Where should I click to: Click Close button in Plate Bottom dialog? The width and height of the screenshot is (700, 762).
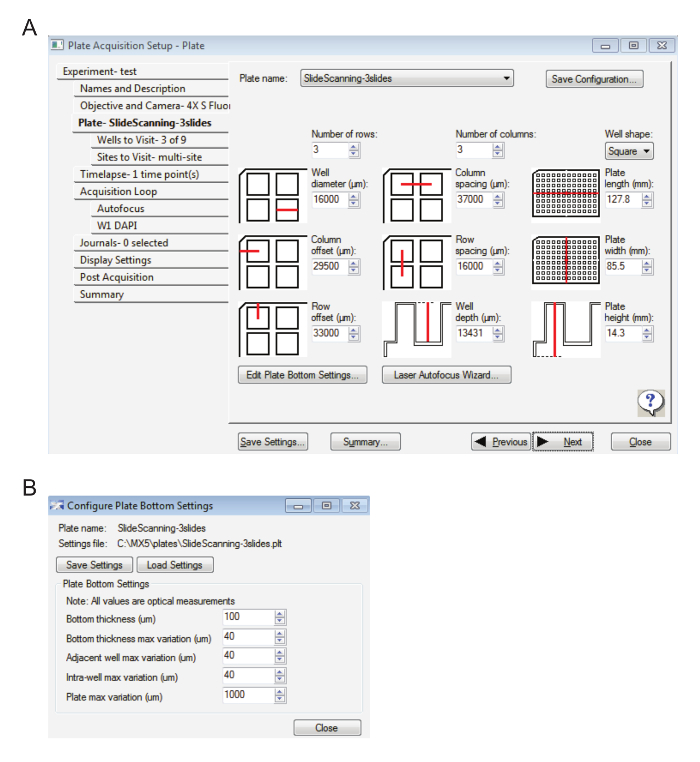[327, 727]
